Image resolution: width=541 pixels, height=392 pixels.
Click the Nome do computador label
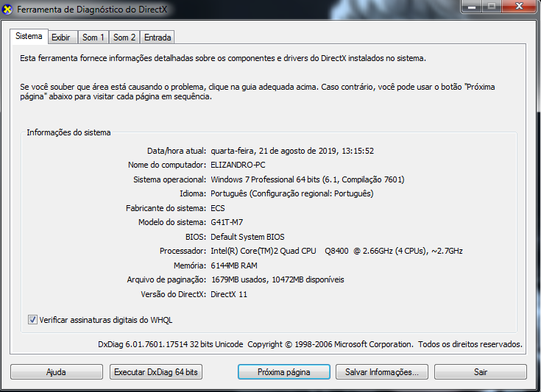[x=167, y=165]
